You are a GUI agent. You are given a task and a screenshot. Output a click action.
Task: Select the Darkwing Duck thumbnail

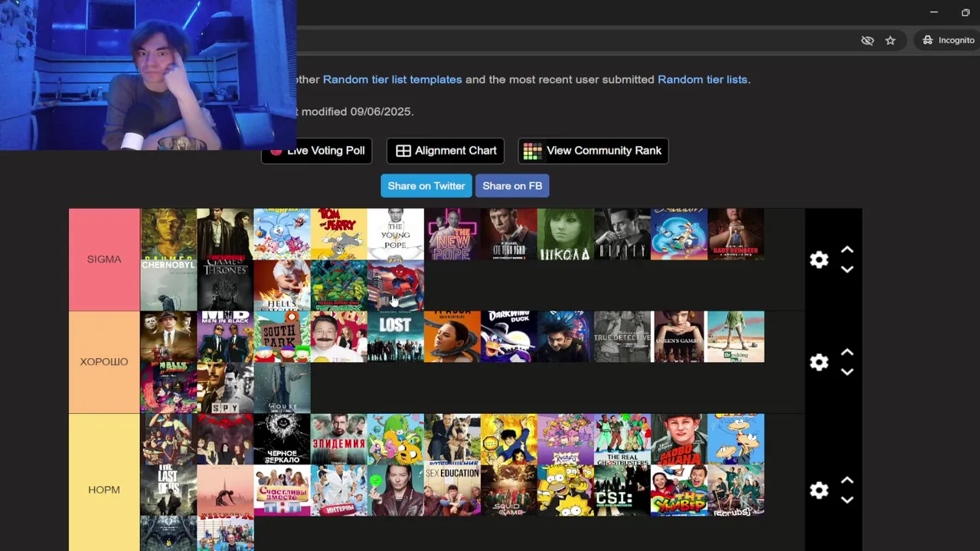point(509,337)
